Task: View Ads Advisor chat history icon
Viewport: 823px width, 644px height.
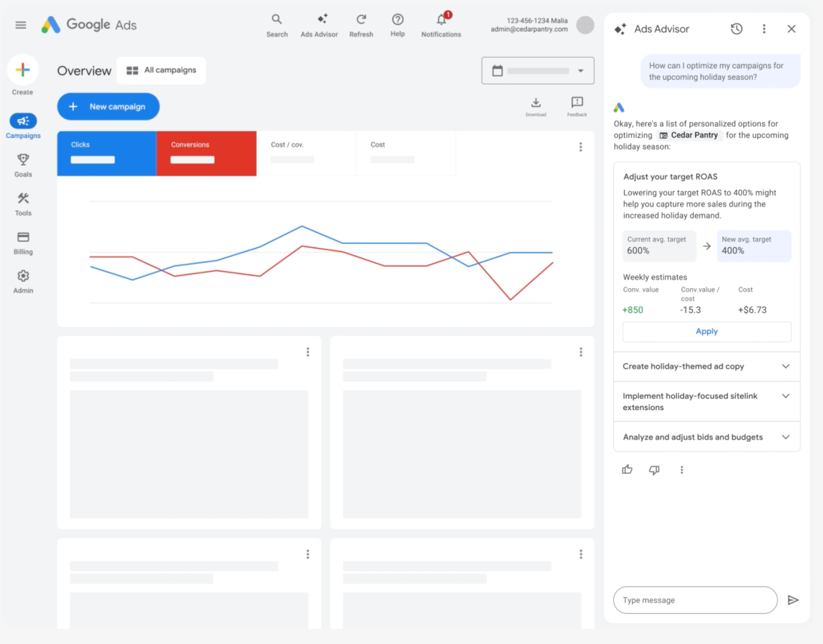Action: click(x=736, y=29)
